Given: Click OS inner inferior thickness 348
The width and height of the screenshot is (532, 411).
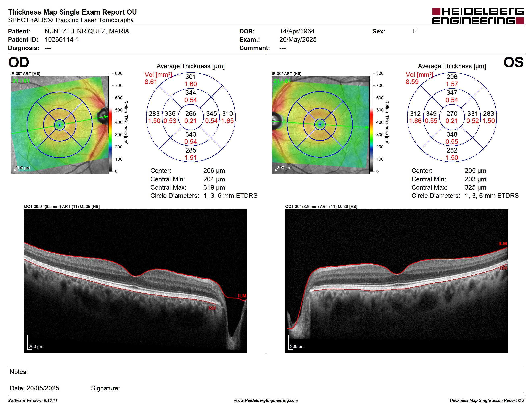Looking at the screenshot, I should (x=452, y=134).
